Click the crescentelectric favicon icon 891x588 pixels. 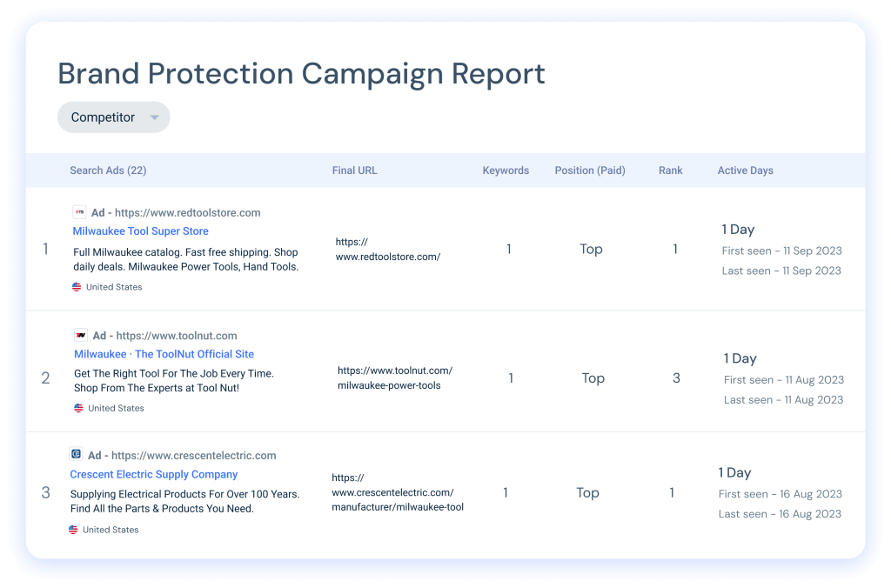click(x=77, y=455)
